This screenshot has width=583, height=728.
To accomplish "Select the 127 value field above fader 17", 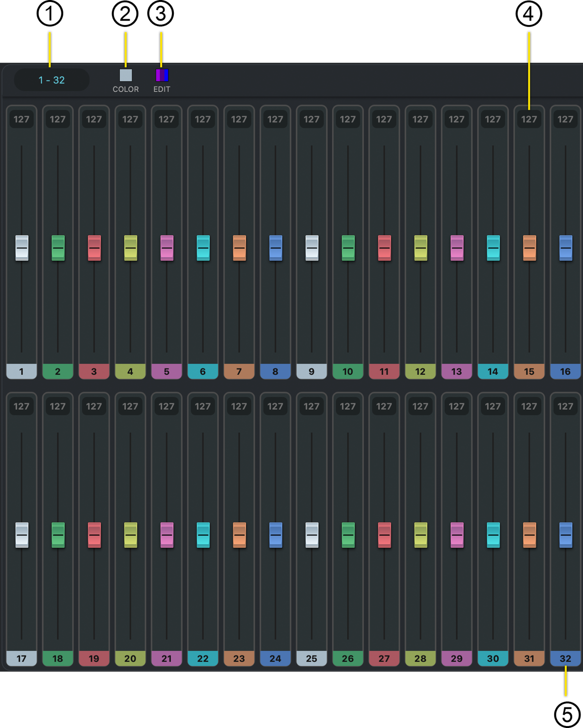I will 22,406.
